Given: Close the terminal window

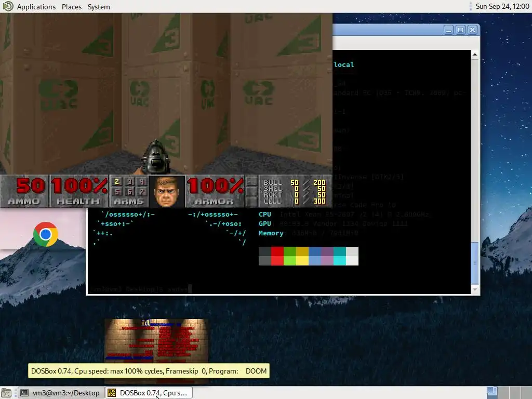Looking at the screenshot, I should [472, 30].
